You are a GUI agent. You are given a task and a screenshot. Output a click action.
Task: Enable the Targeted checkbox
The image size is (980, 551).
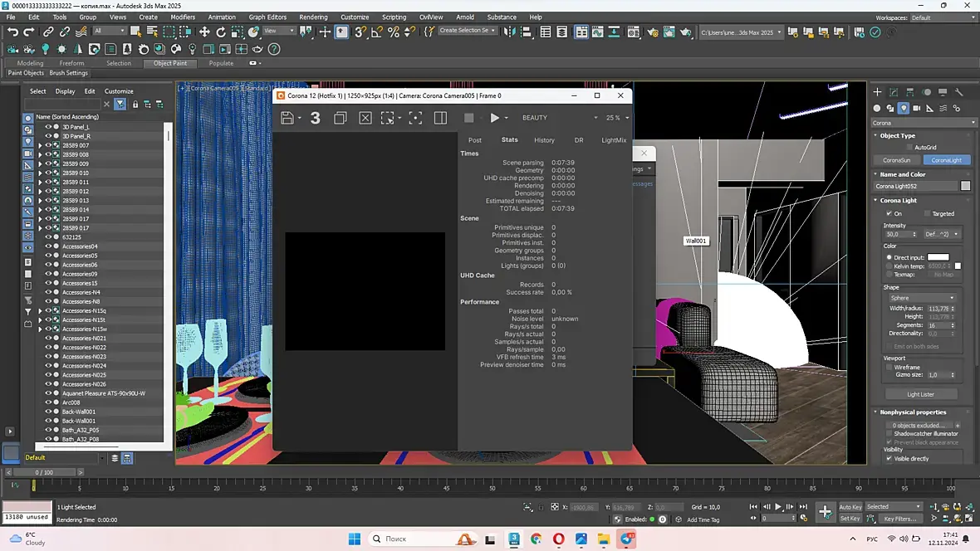tap(927, 213)
